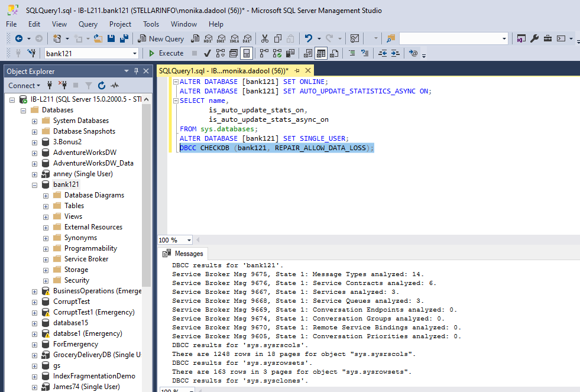Click the Database Engine Query icon
The image size is (580, 392).
(195, 38)
